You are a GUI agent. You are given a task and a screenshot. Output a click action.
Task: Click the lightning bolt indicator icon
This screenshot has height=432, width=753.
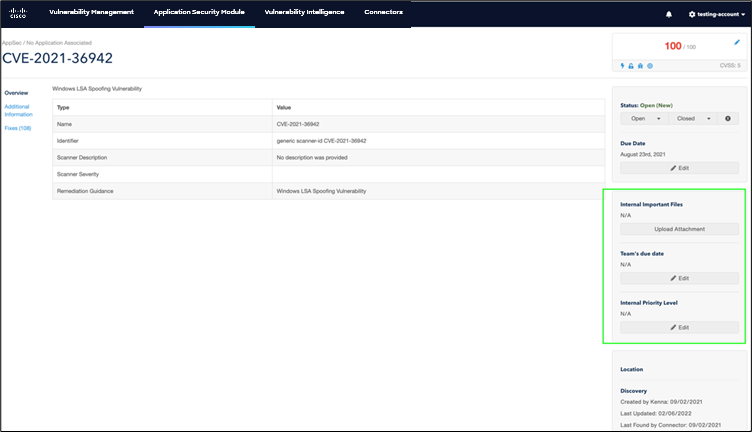tap(622, 66)
